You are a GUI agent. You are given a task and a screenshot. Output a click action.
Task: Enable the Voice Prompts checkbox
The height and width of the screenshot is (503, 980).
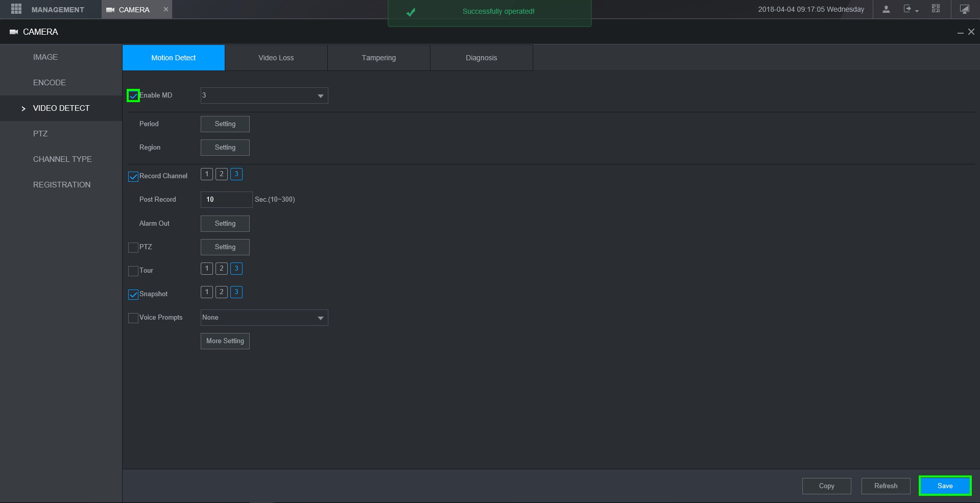pos(133,318)
